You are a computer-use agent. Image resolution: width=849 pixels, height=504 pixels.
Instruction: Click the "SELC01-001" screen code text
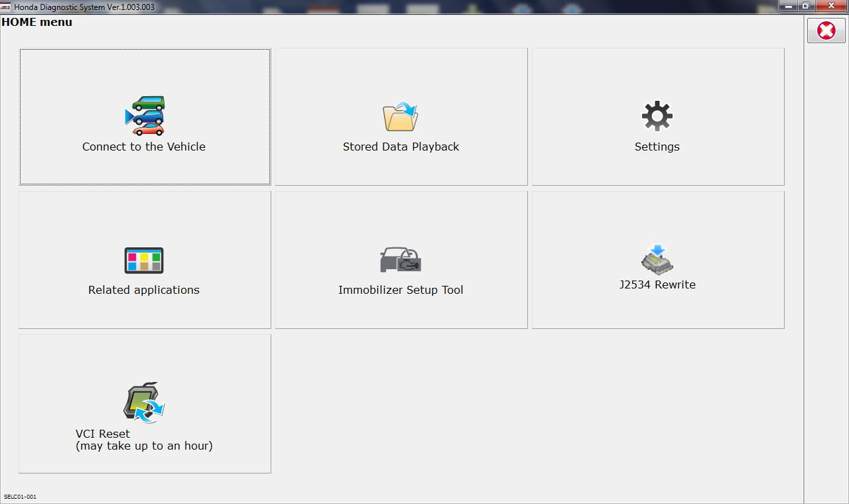point(20,497)
